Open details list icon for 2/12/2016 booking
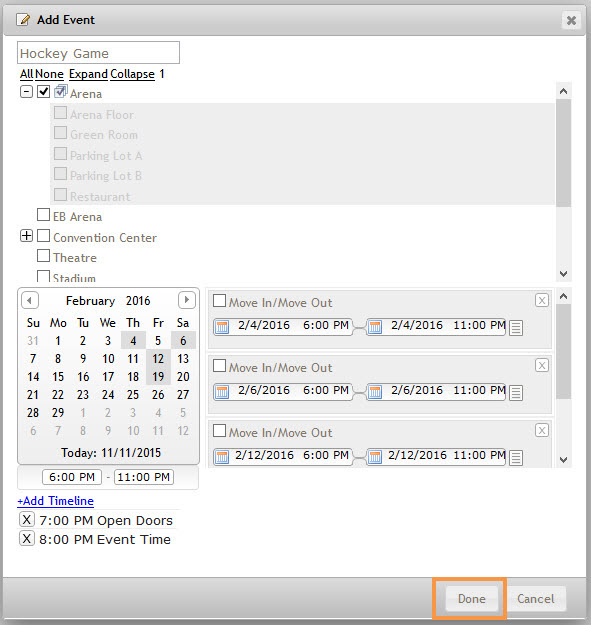Viewport: 591px width, 625px height. [x=516, y=458]
